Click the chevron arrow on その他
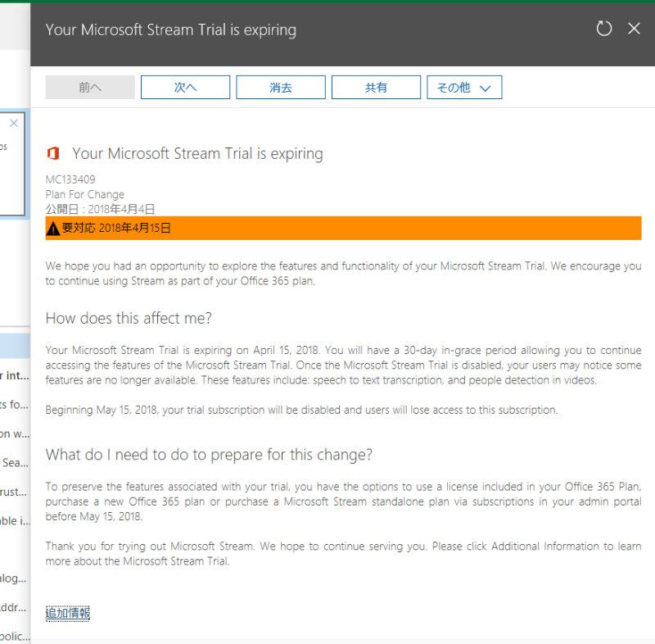This screenshot has height=644, width=655. [485, 88]
